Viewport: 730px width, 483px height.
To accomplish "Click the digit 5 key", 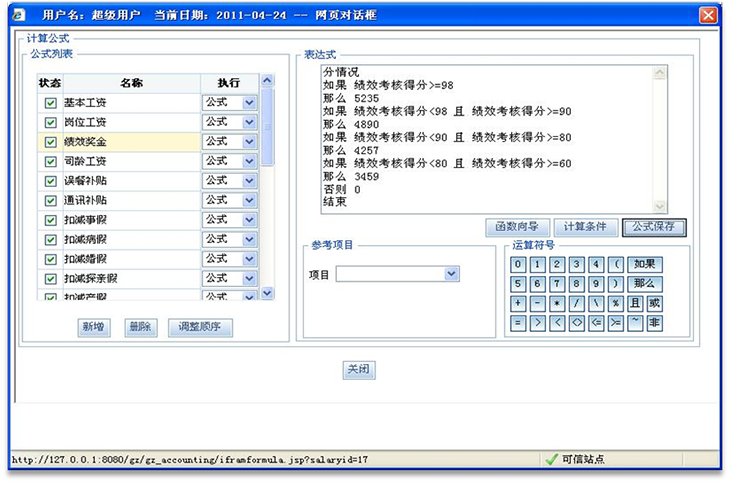I will click(518, 284).
